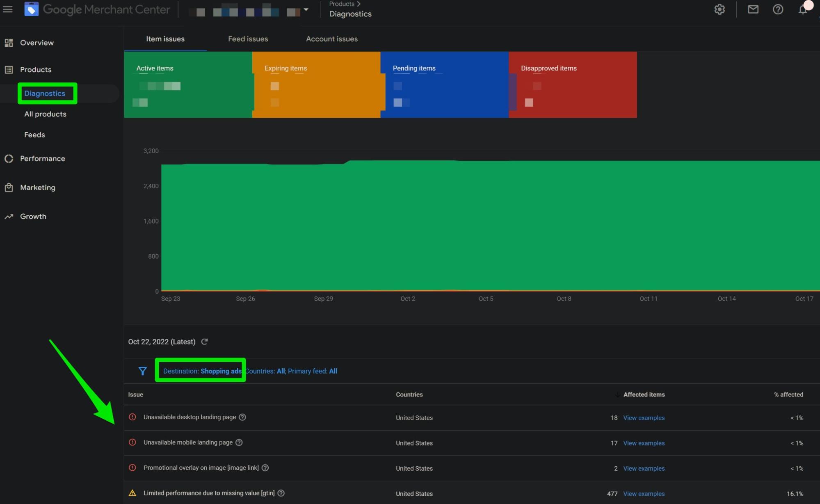Click 'Unavailable desktop landing page' issue text

click(x=190, y=417)
